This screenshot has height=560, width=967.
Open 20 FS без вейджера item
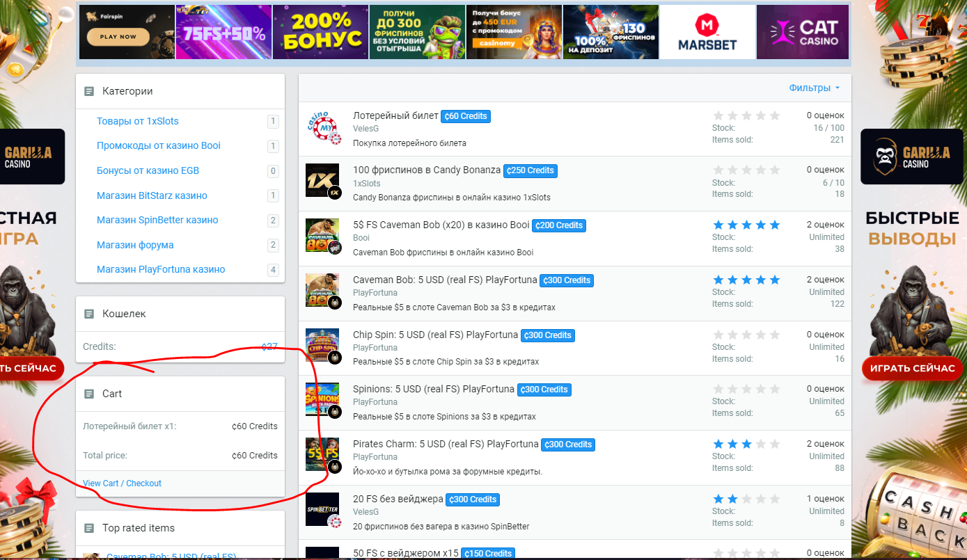coord(398,499)
